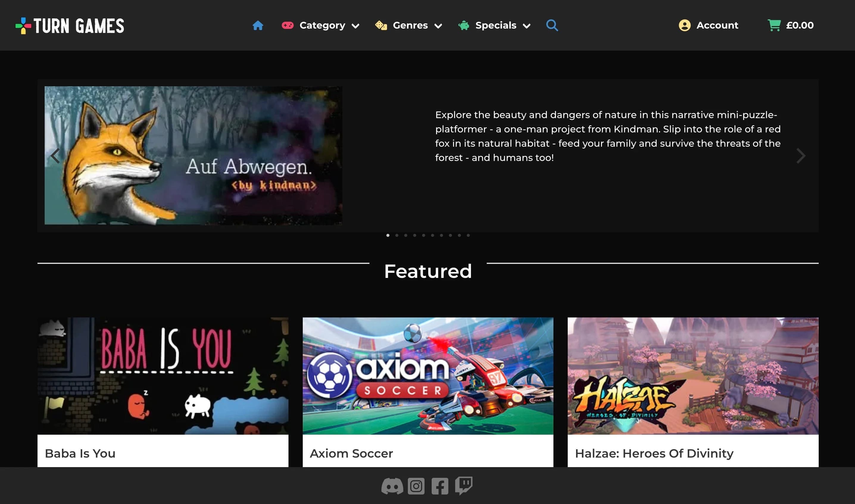Viewport: 855px width, 504px height.
Task: Select the second carousel pagination dot
Action: (397, 235)
